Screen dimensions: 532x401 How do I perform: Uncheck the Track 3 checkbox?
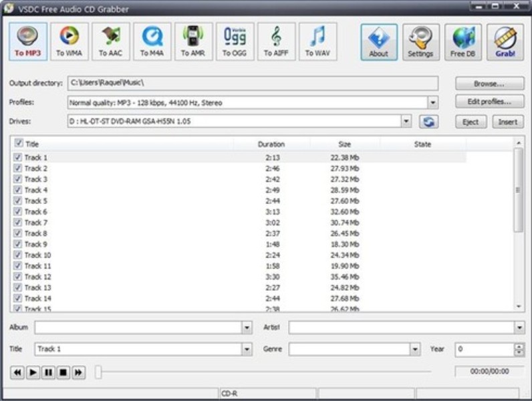pos(17,179)
